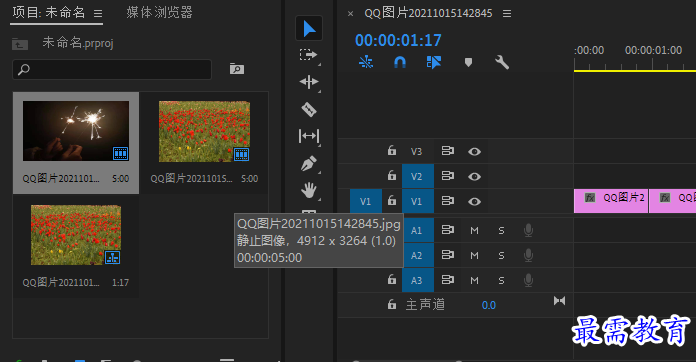Image resolution: width=696 pixels, height=362 pixels.
Task: Open the sequence panel menu
Action: (x=507, y=14)
